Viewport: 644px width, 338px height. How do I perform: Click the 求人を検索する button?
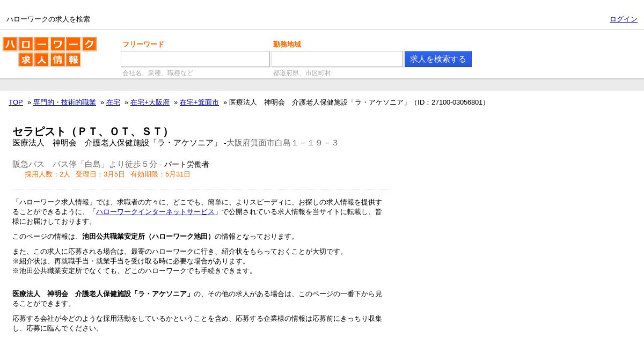[x=438, y=59]
